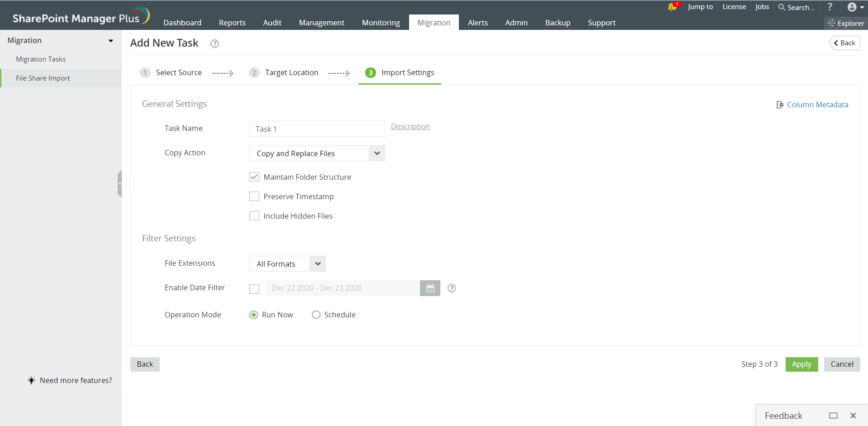868x426 pixels.
Task: Click the help icon beside Add New Task
Action: coord(215,43)
